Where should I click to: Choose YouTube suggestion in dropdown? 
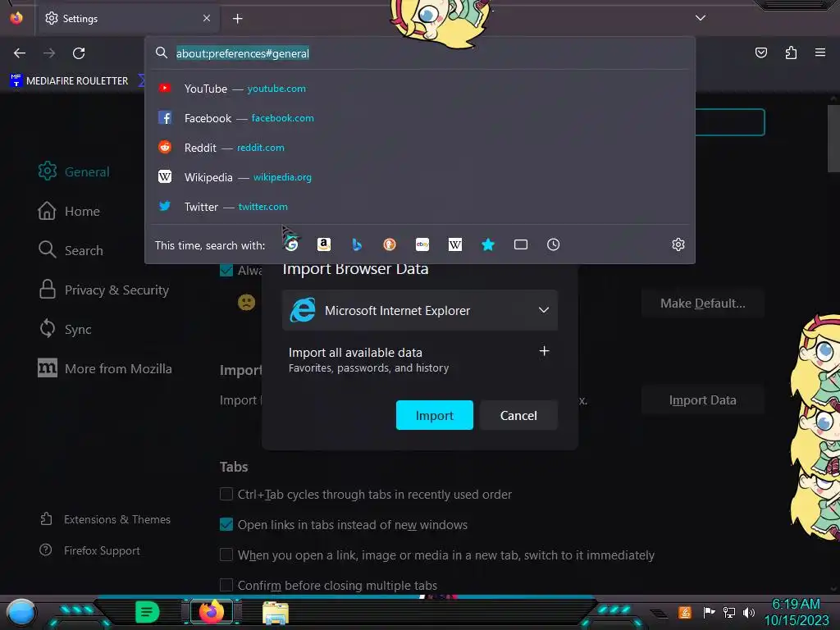point(421,89)
